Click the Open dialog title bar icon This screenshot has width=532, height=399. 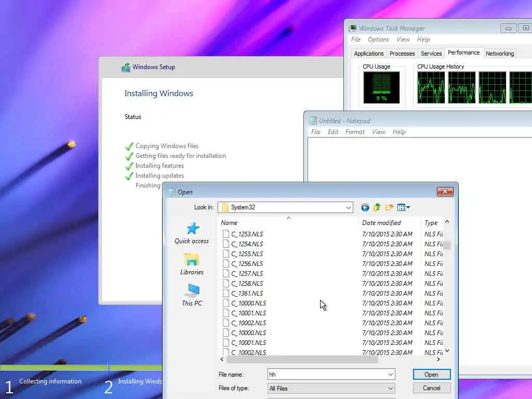[x=172, y=192]
